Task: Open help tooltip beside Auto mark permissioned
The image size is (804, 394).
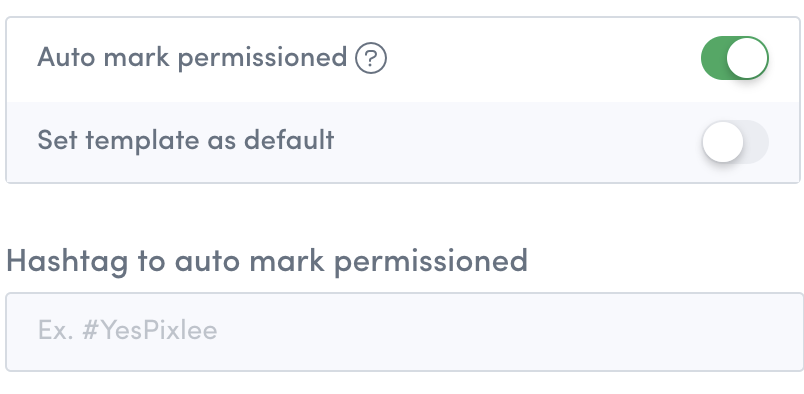Action: coord(371,58)
